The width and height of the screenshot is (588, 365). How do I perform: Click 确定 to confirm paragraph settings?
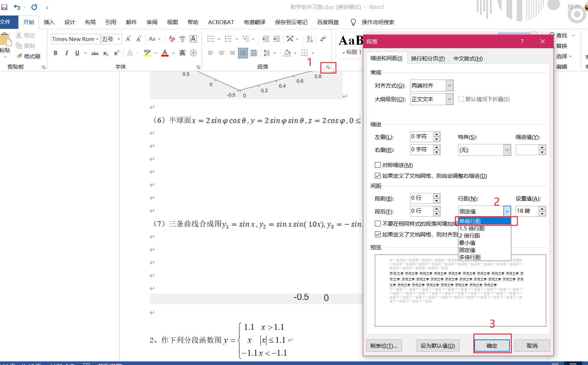492,346
